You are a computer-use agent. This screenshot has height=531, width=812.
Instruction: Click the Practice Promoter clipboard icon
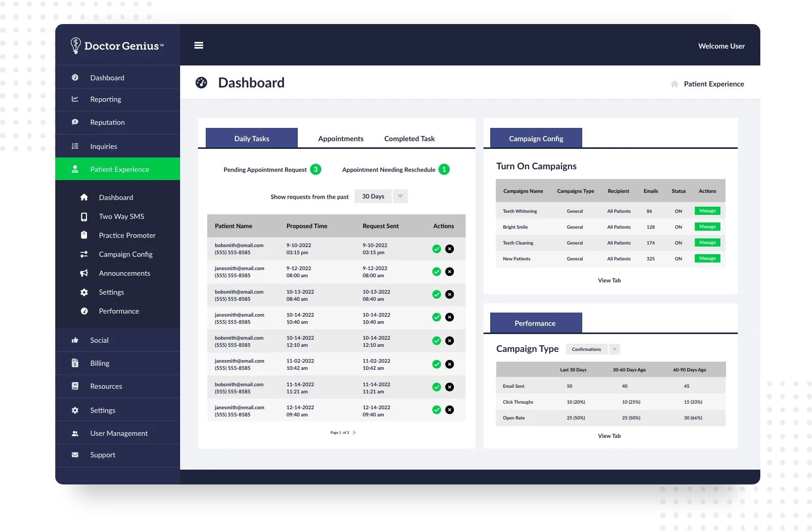pos(84,235)
